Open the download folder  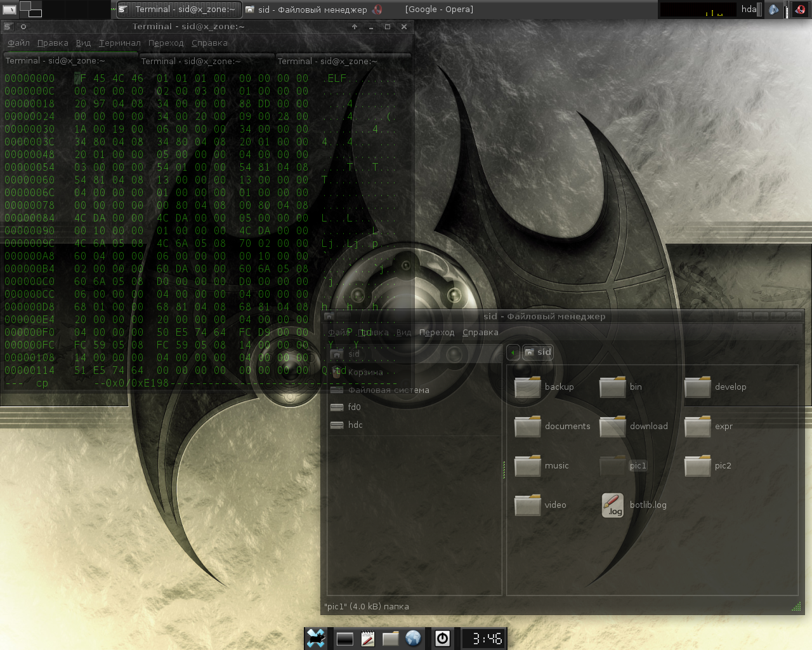point(633,427)
